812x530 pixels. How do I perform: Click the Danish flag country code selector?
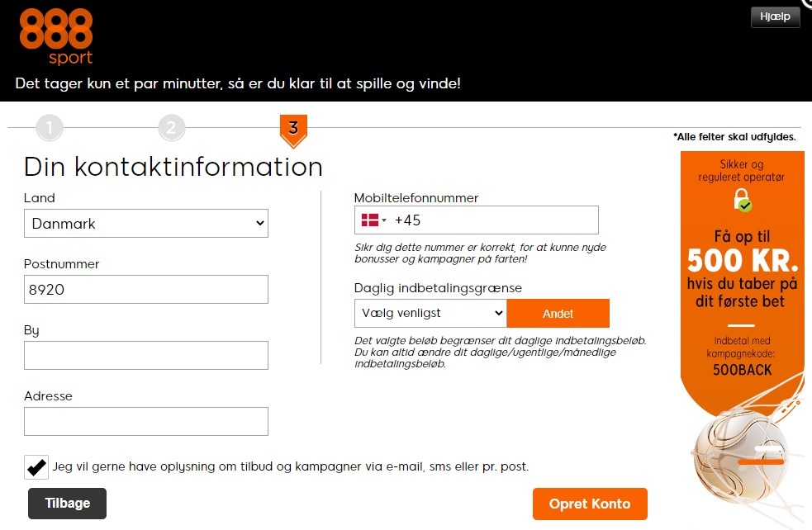(x=373, y=220)
